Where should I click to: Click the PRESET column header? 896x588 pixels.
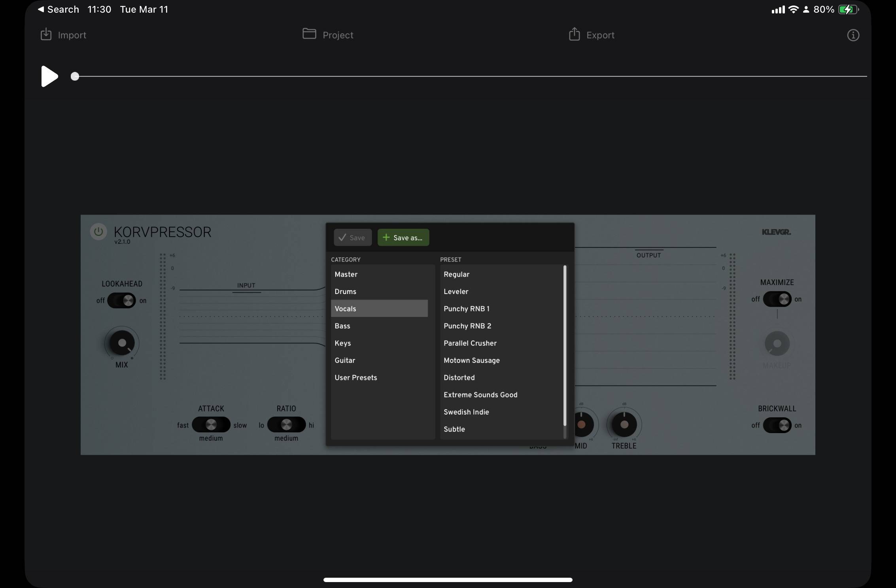(x=451, y=260)
